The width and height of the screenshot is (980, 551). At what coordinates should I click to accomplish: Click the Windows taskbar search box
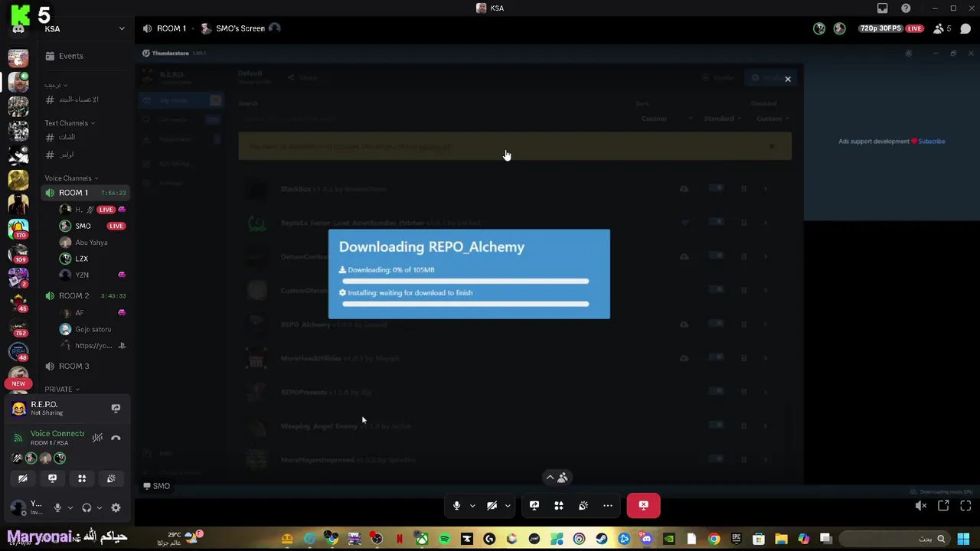click(894, 540)
